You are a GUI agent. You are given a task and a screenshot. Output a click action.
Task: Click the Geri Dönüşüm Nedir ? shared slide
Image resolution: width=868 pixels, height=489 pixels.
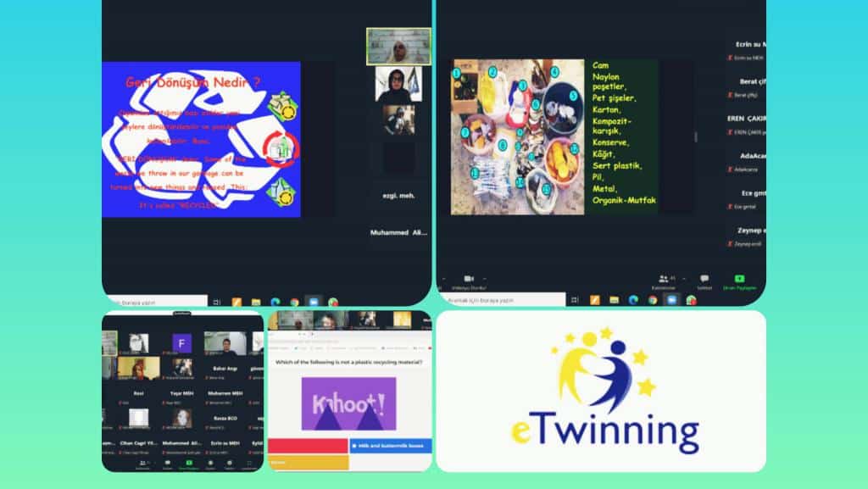click(x=201, y=139)
